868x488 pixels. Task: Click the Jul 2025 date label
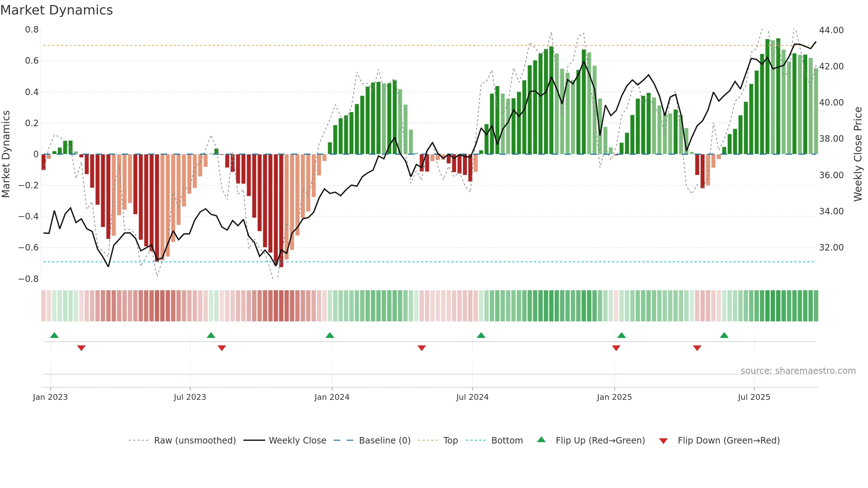click(754, 397)
